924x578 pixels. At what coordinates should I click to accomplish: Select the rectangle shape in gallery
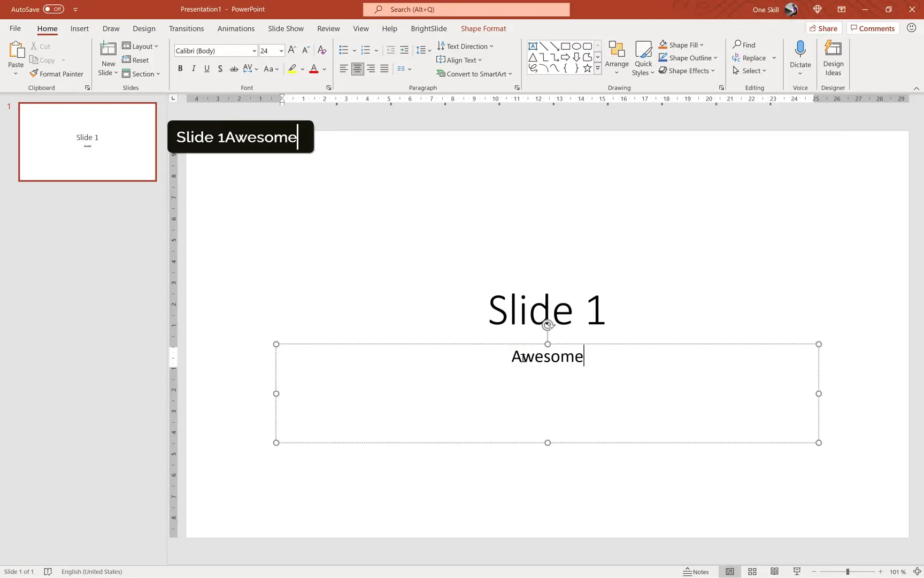(x=565, y=47)
